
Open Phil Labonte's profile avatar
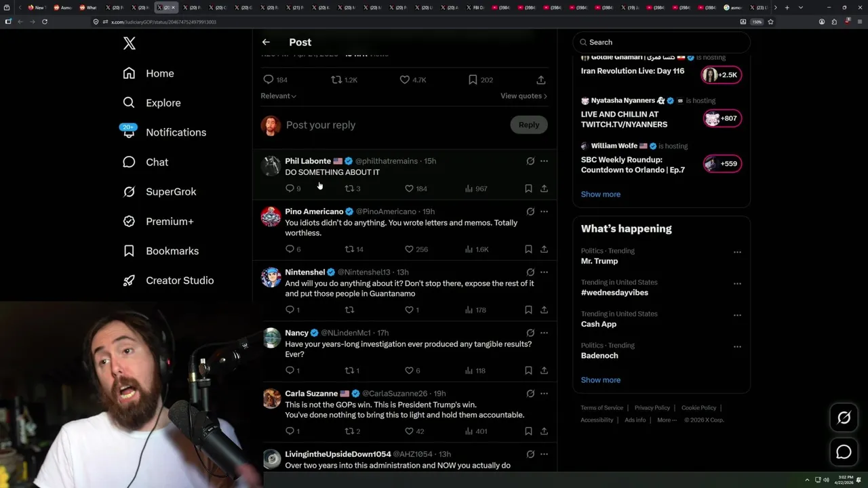271,165
